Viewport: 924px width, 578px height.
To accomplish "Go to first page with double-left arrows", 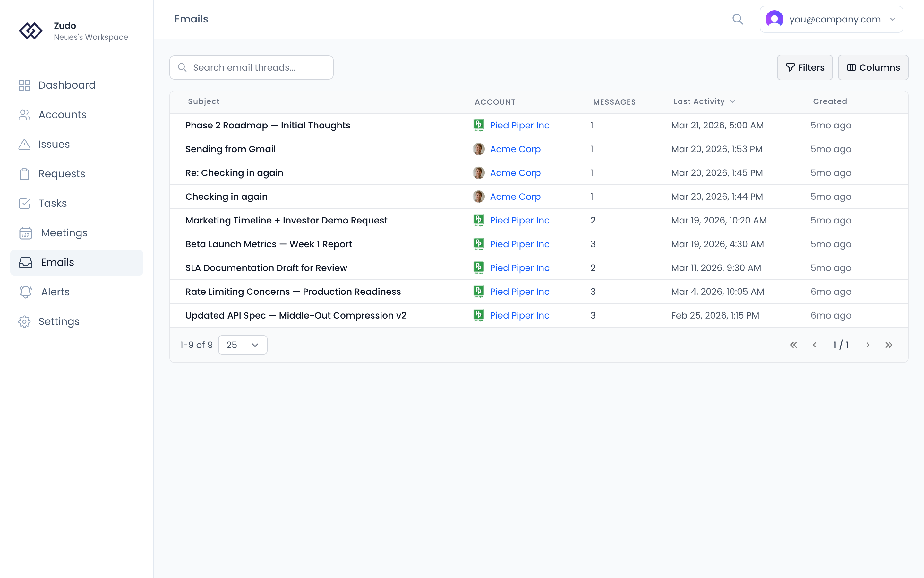I will pyautogui.click(x=793, y=345).
